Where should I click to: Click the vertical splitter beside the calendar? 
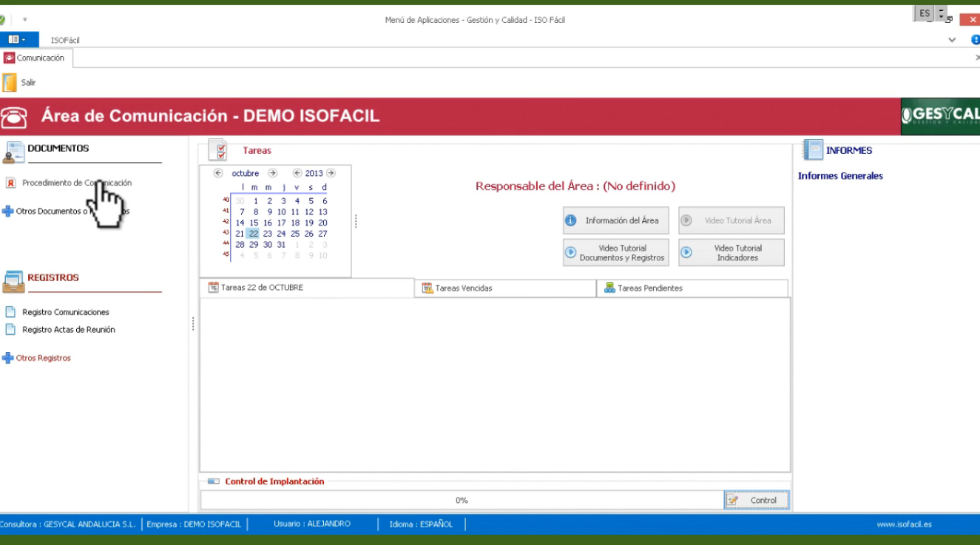(x=356, y=222)
